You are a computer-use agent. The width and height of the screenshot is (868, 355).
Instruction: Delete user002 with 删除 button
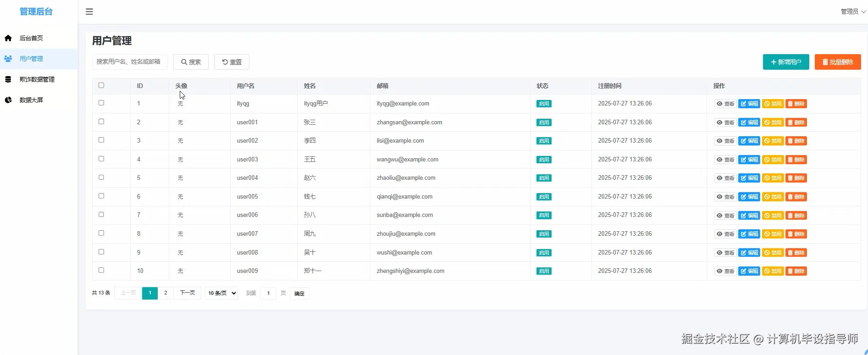tap(796, 141)
